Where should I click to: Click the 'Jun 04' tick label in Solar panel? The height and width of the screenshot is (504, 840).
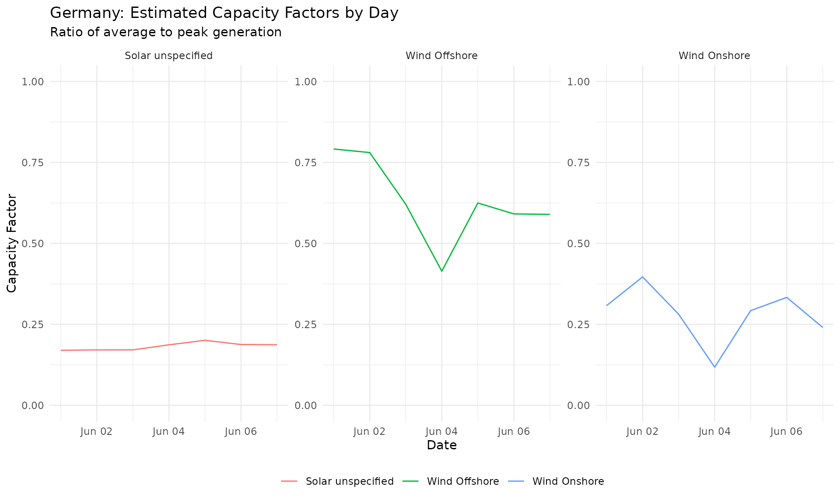pos(168,432)
